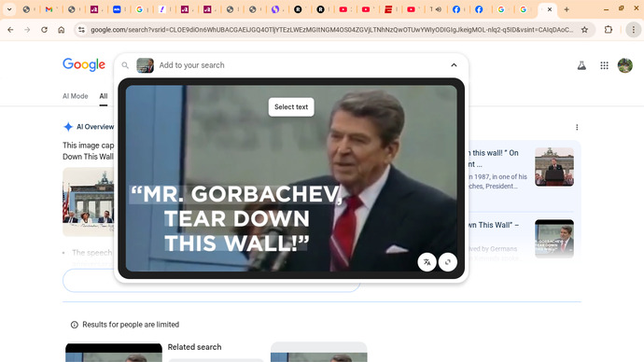Click the Google logo
This screenshot has width=644, height=362.
[84, 65]
